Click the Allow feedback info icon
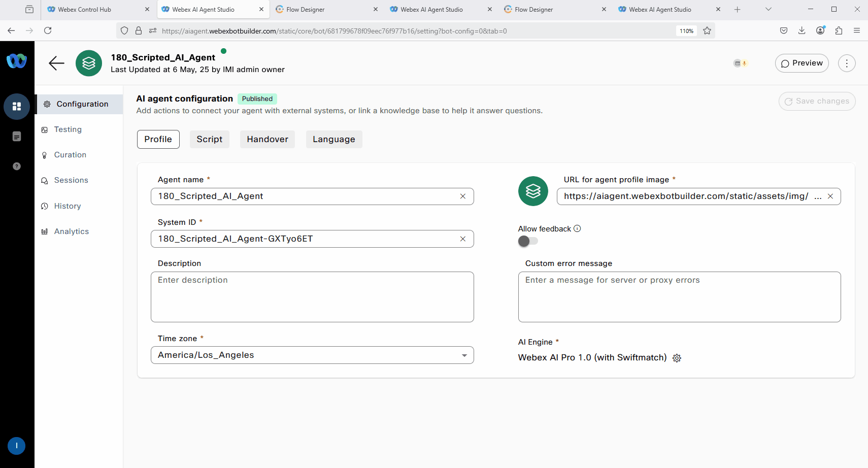 (x=577, y=228)
